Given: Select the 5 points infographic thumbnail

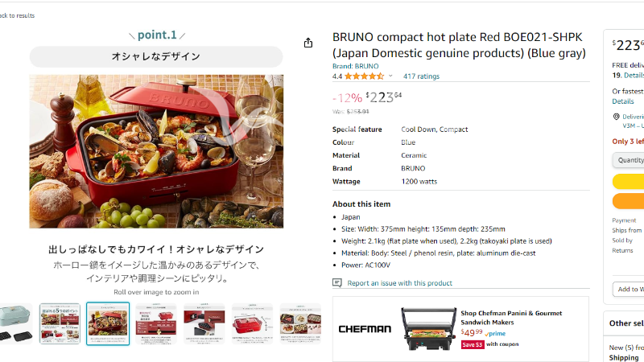Looking at the screenshot, I should click(60, 323).
